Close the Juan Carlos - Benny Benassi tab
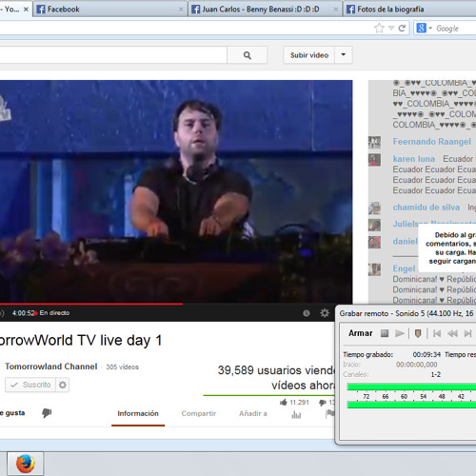The image size is (476, 476). (x=335, y=10)
